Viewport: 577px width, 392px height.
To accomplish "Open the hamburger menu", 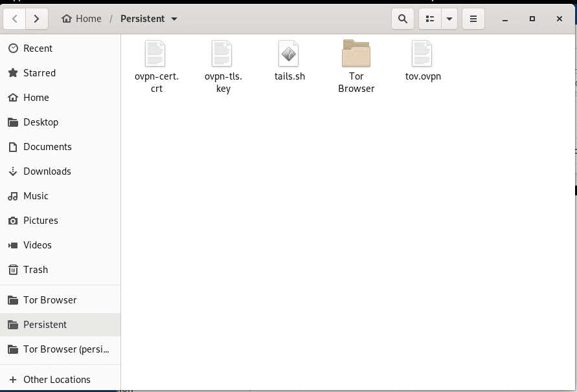I will [473, 18].
